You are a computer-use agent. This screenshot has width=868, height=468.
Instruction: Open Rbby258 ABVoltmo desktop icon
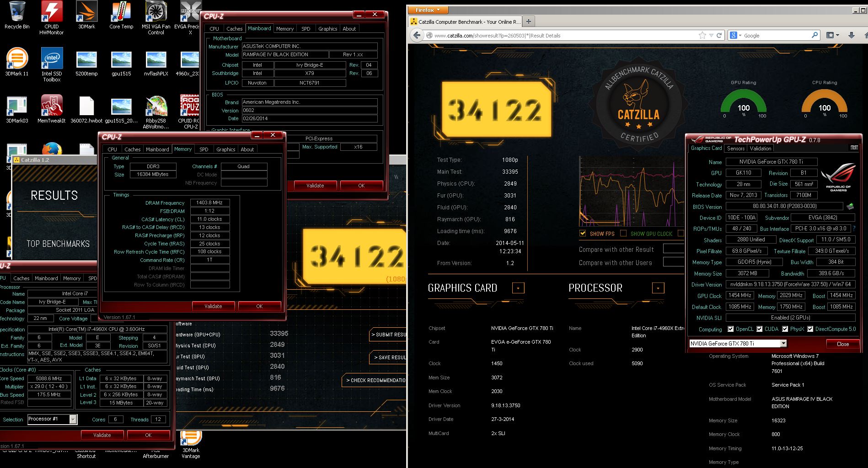pyautogui.click(x=156, y=112)
